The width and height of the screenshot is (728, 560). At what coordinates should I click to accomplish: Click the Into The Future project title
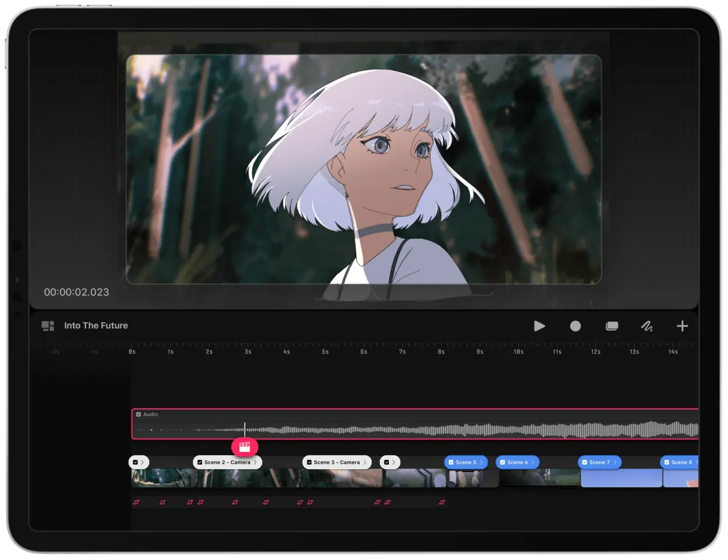pos(96,326)
